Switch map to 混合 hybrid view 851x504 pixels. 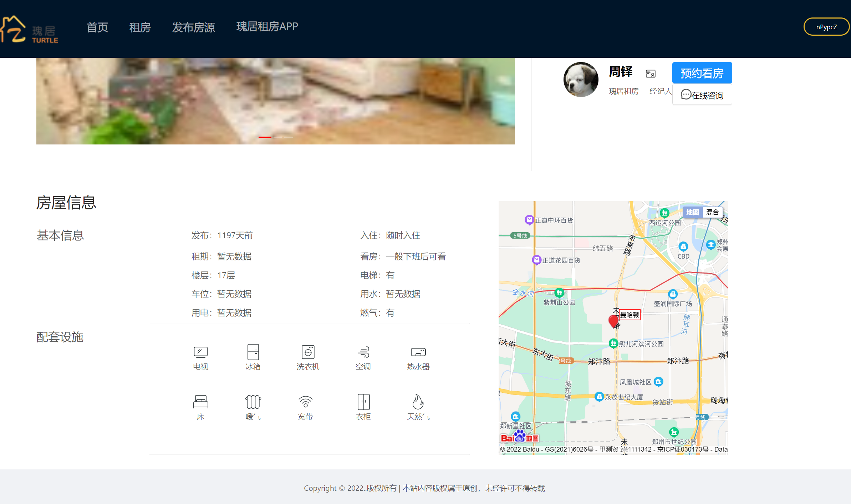[712, 212]
